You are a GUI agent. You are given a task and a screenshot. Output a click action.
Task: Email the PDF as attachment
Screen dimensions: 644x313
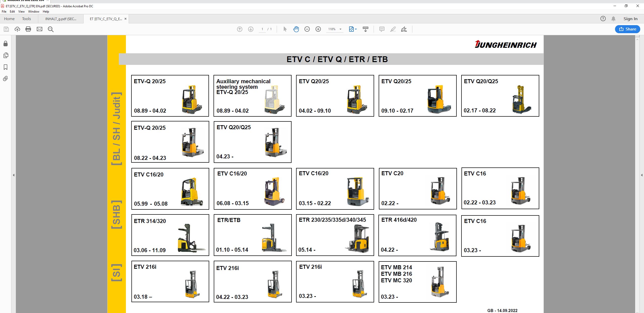(39, 29)
